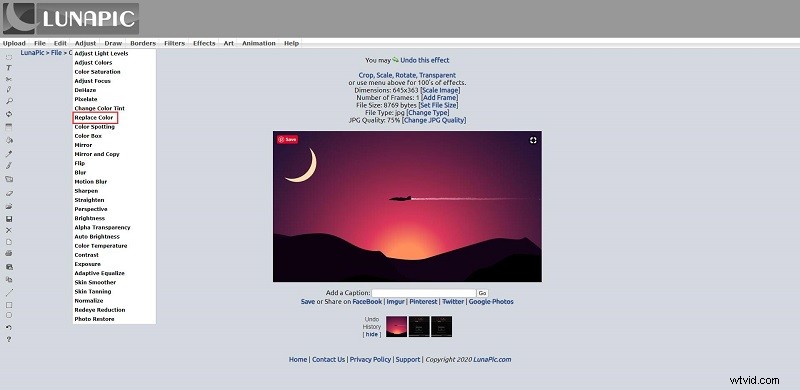Open the Animation menu

(x=259, y=43)
